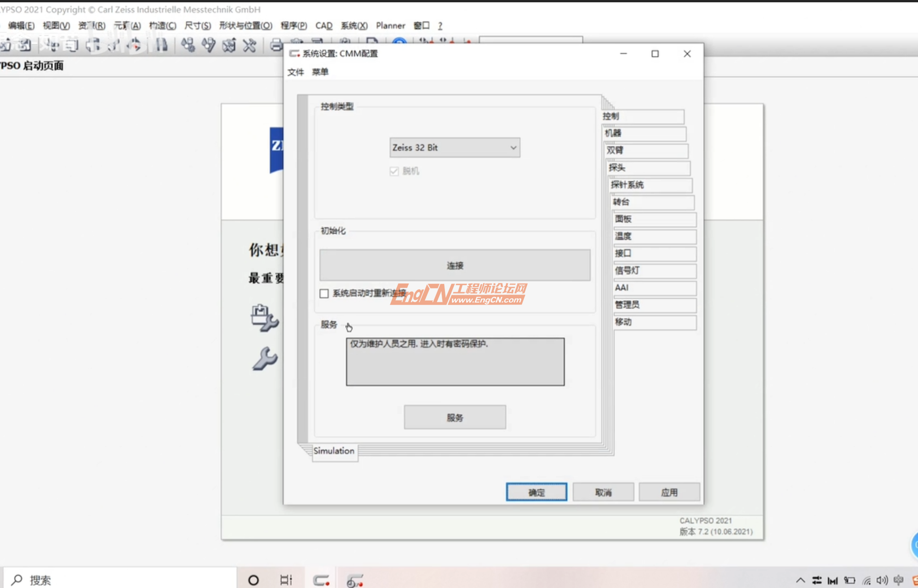Click the tools/wrench icon in the toolbar

(249, 45)
